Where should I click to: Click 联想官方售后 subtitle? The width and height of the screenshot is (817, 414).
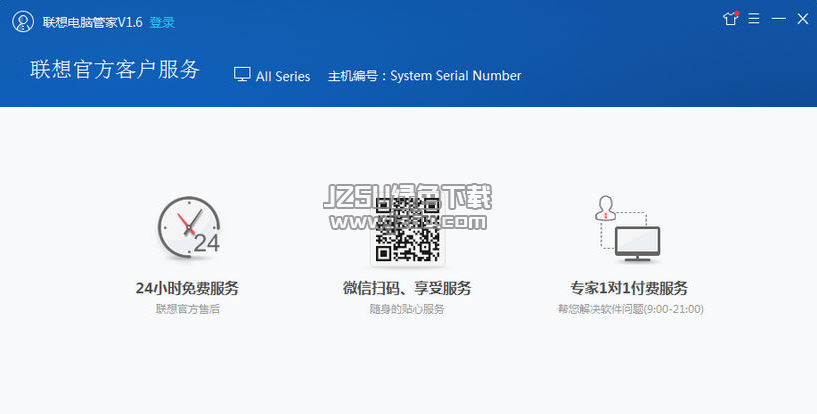coord(188,309)
